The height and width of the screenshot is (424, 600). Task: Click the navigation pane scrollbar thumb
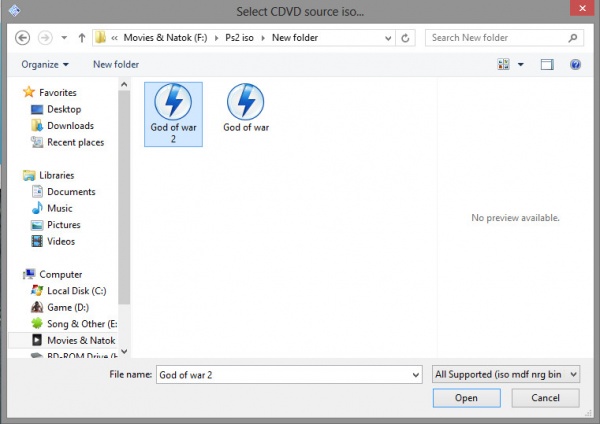124,197
